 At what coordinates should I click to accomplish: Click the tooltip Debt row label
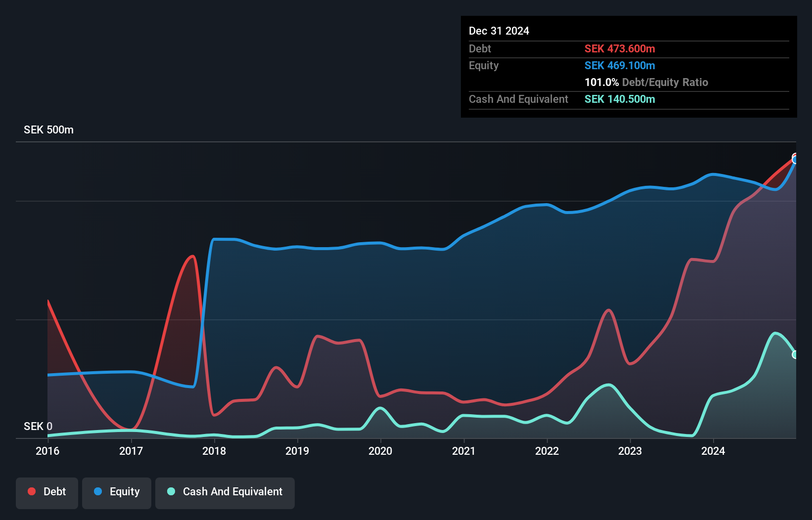tap(480, 48)
